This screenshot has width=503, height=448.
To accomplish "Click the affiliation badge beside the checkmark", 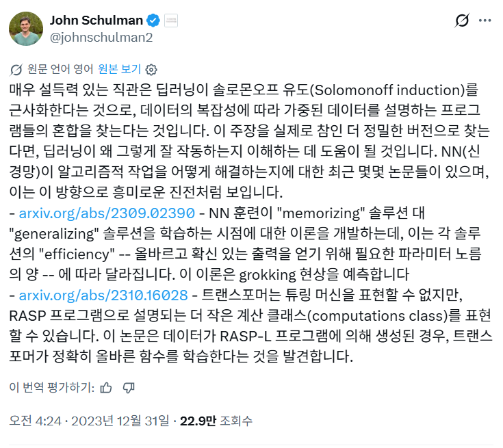I will click(x=170, y=21).
